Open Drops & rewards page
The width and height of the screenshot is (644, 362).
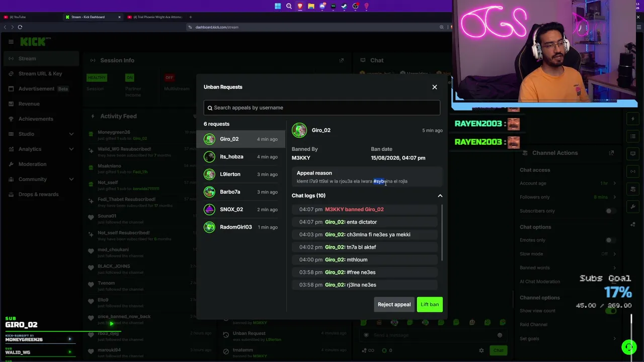pos(40,194)
